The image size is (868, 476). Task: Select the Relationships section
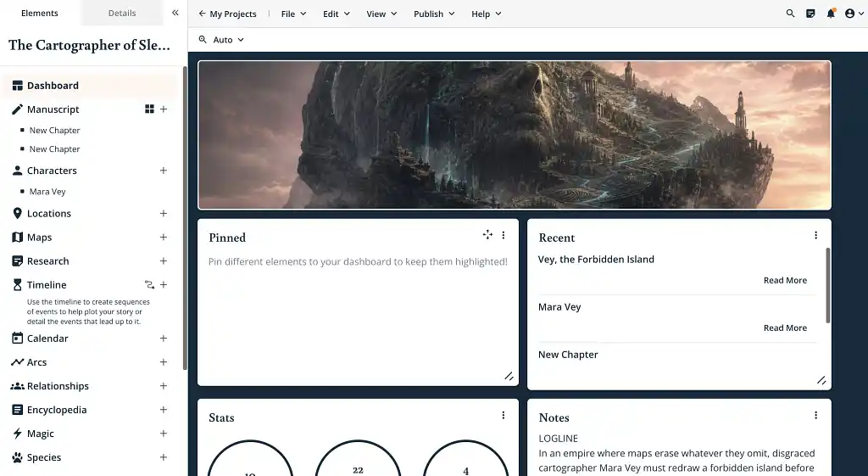click(58, 386)
